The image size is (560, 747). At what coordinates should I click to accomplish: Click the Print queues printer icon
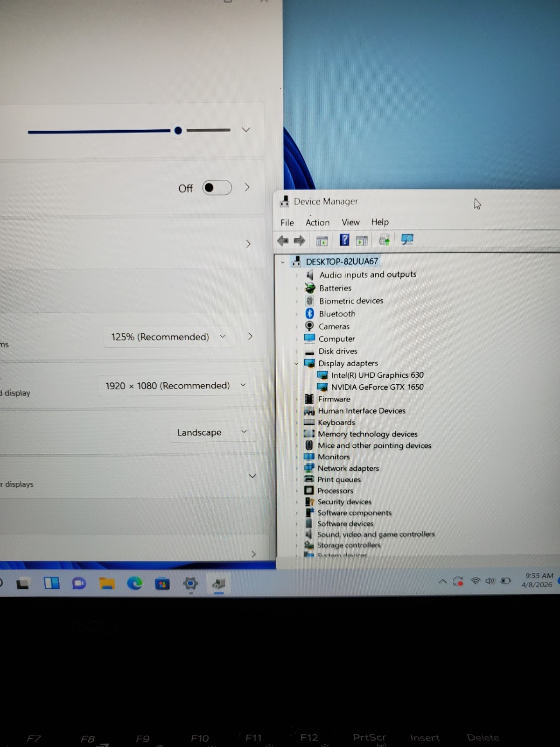point(309,479)
